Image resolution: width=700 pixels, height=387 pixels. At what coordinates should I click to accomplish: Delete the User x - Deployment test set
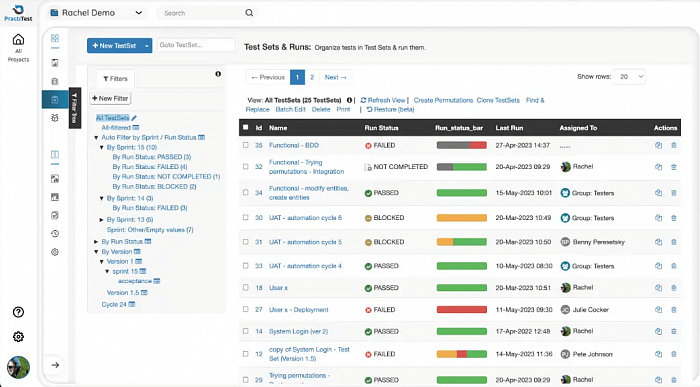tap(674, 310)
